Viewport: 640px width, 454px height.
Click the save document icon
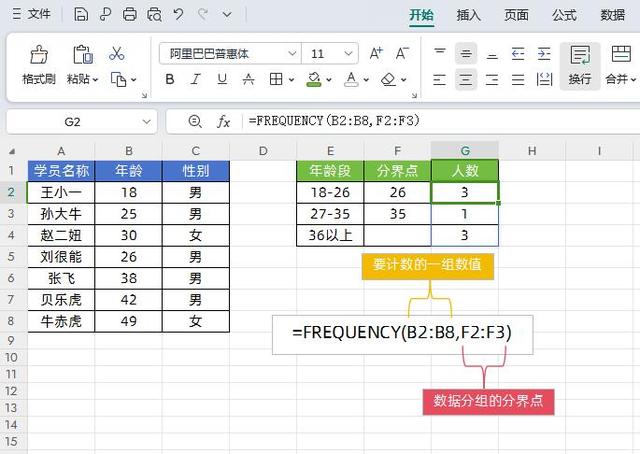[x=81, y=15]
